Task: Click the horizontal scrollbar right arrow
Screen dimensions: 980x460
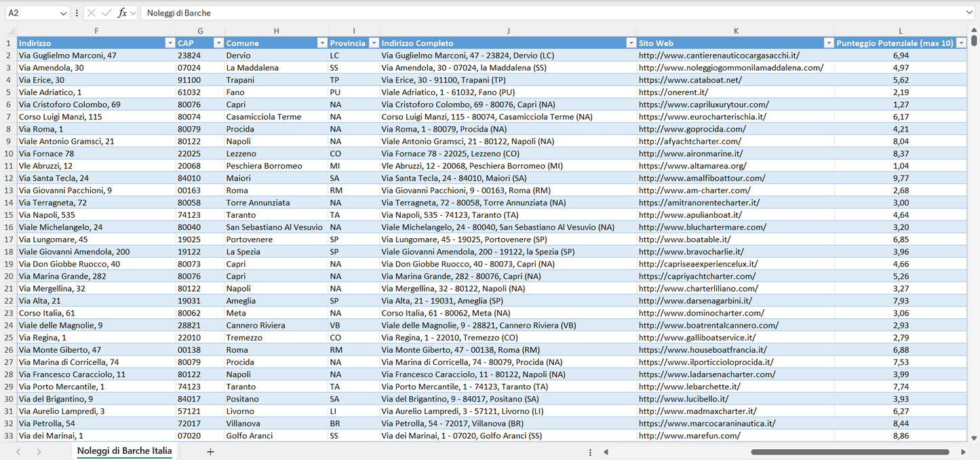Action: click(963, 452)
